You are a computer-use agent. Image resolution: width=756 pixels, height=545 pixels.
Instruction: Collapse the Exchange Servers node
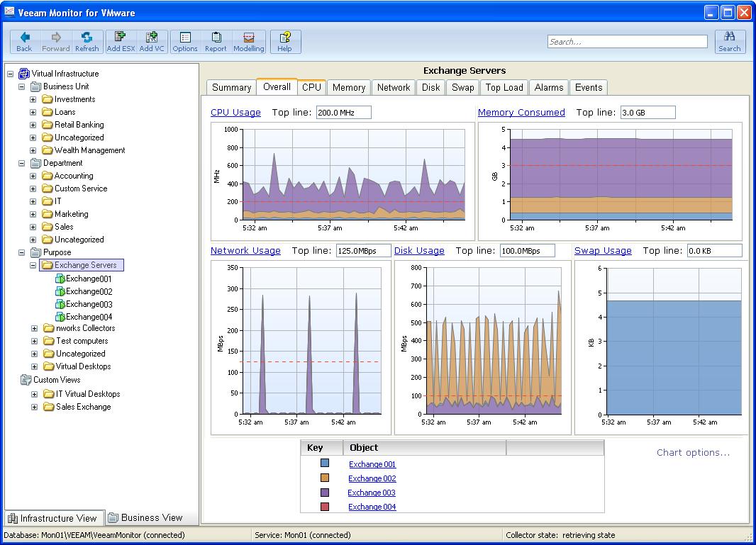[33, 265]
